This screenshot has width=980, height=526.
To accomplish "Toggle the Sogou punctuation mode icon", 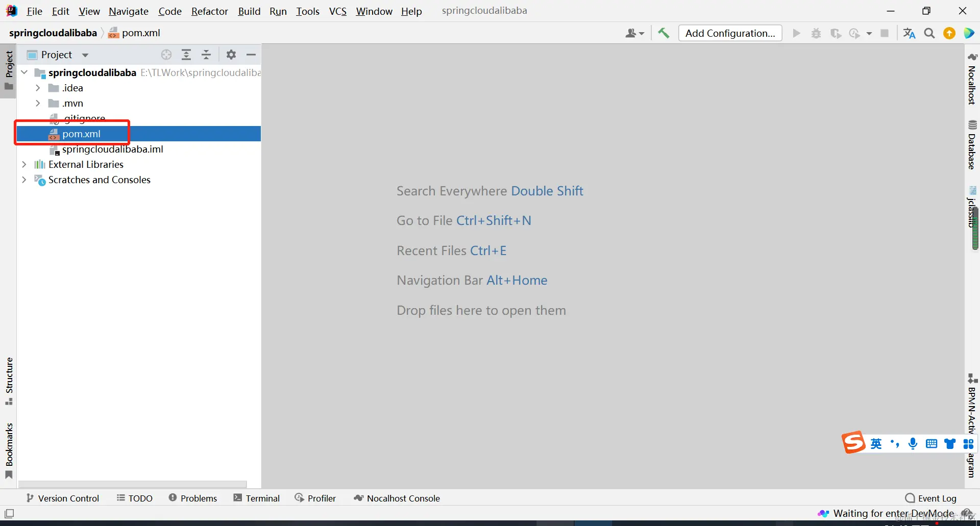I will (894, 443).
